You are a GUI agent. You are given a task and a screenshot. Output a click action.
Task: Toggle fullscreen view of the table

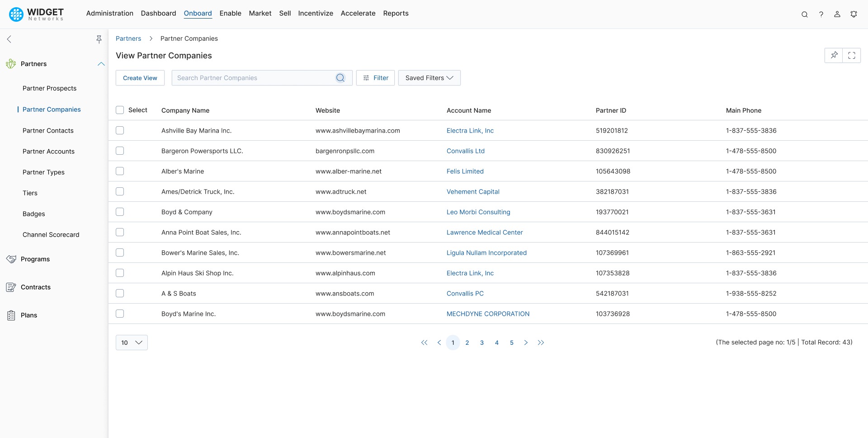852,55
